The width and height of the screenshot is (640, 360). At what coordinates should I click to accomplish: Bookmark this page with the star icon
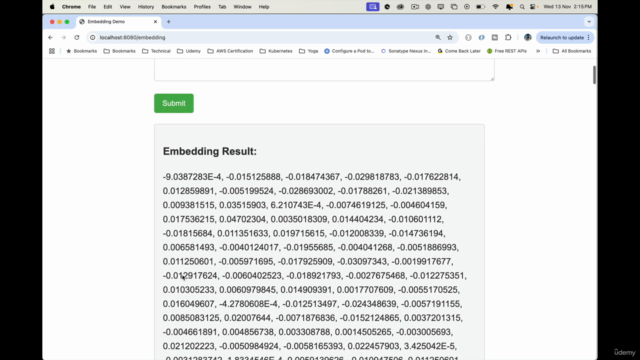[x=450, y=38]
